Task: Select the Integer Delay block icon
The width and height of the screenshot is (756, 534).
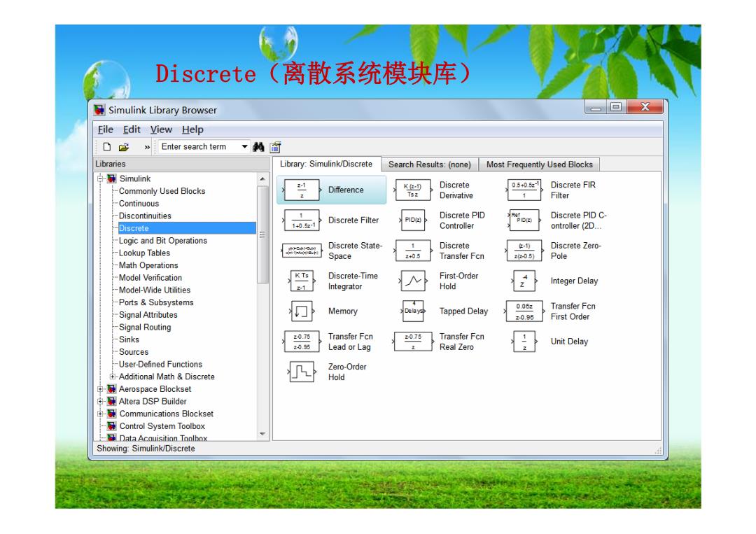Action: click(x=524, y=281)
